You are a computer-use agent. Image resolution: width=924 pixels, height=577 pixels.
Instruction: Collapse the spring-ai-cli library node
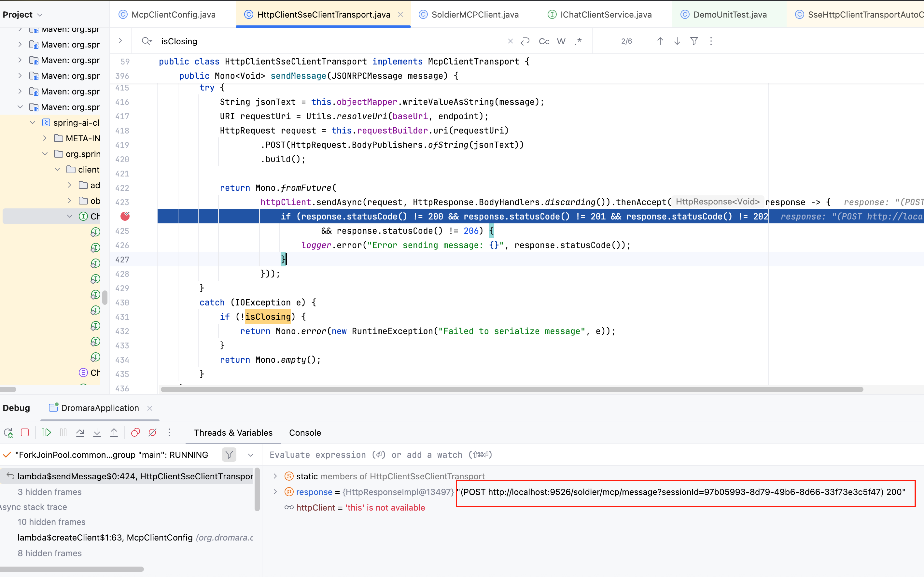pyautogui.click(x=33, y=122)
